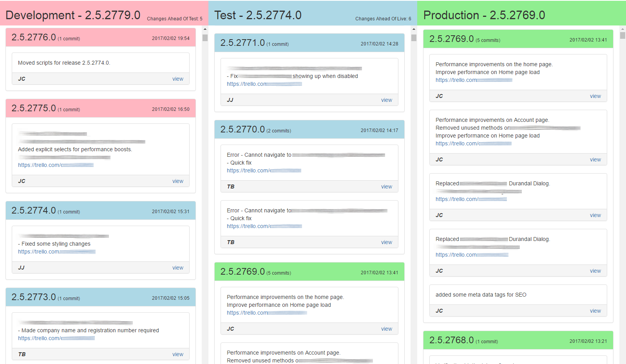Open trello link in 2.5.2775.0 card
626x364 pixels.
point(56,165)
